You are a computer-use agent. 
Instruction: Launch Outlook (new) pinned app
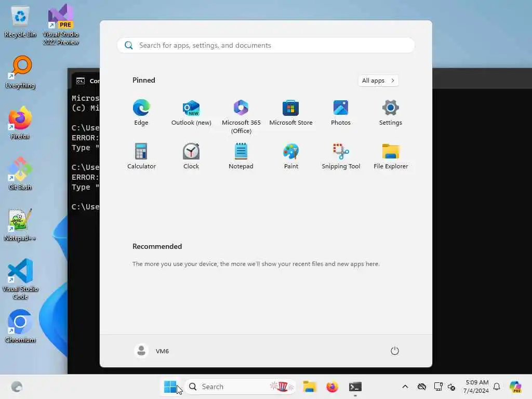(x=191, y=113)
